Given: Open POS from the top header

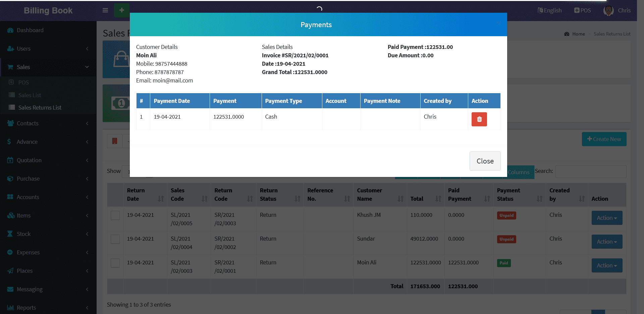Looking at the screenshot, I should (582, 10).
